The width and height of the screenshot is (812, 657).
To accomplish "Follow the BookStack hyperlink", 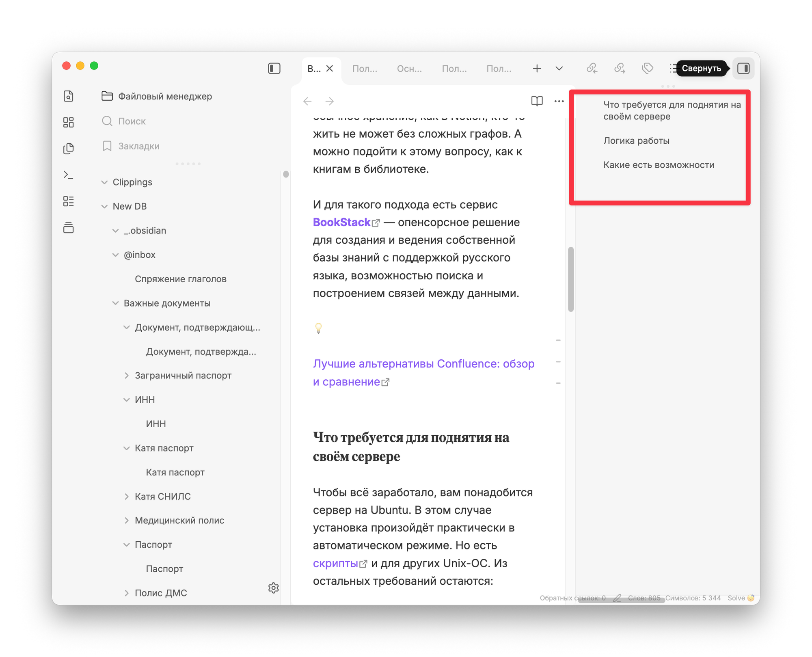I will coord(341,222).
